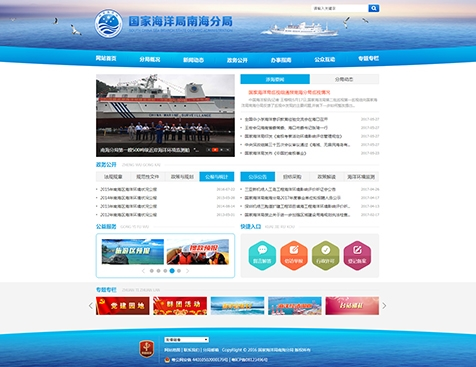The height and width of the screenshot is (367, 476).
Task: Switch to the 公报与统计 tab
Action: (x=217, y=177)
